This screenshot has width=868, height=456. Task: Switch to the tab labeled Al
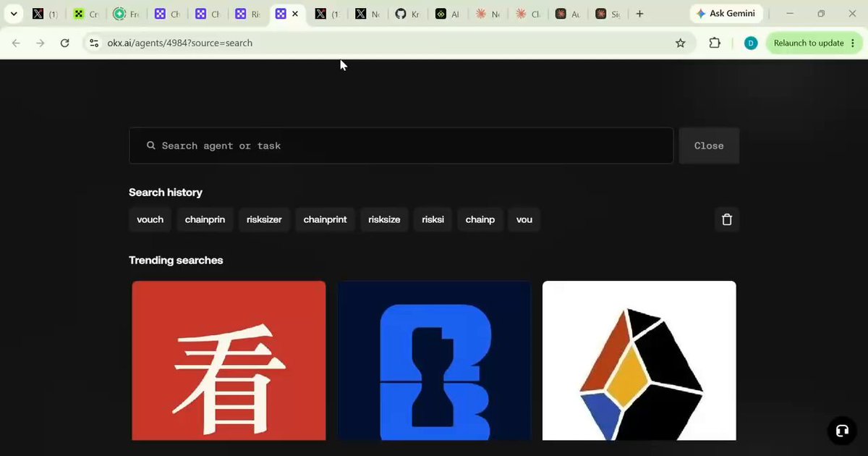[447, 14]
